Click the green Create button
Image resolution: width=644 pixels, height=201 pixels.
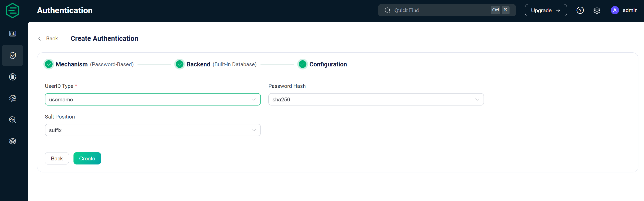87,158
